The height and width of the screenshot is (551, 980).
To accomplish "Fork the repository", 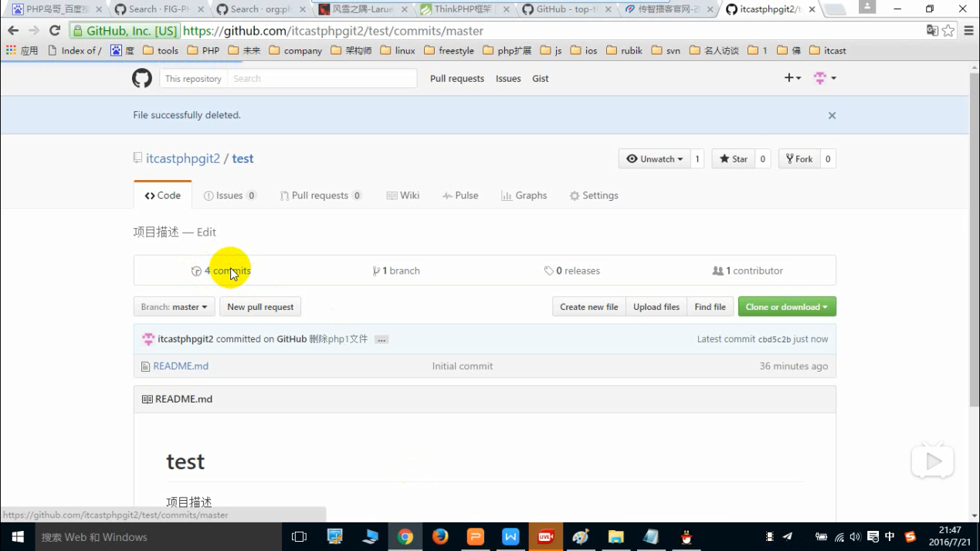I will (799, 159).
